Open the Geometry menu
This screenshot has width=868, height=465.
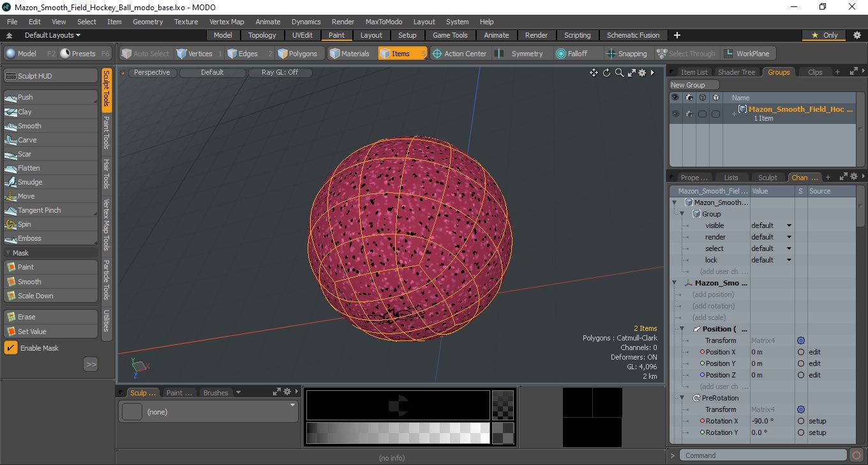(147, 22)
